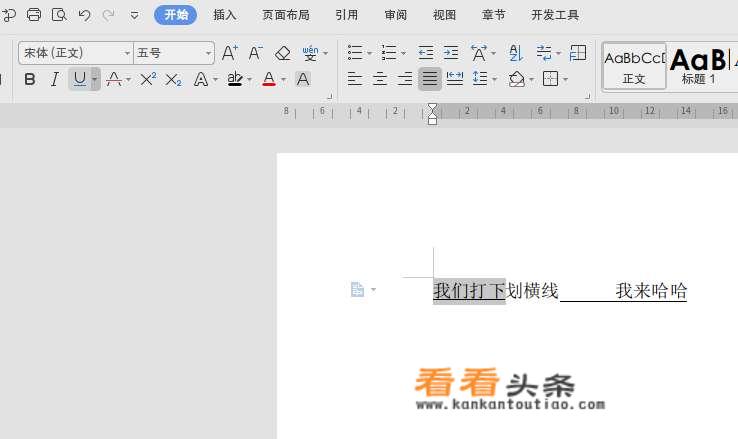Open Print Preview icon
The height and width of the screenshot is (439, 738).
click(59, 15)
